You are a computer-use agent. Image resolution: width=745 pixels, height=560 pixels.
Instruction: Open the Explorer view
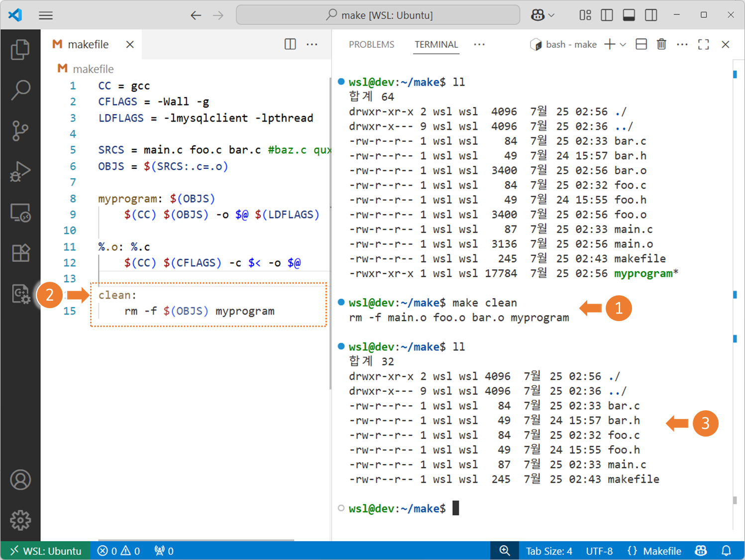(20, 49)
